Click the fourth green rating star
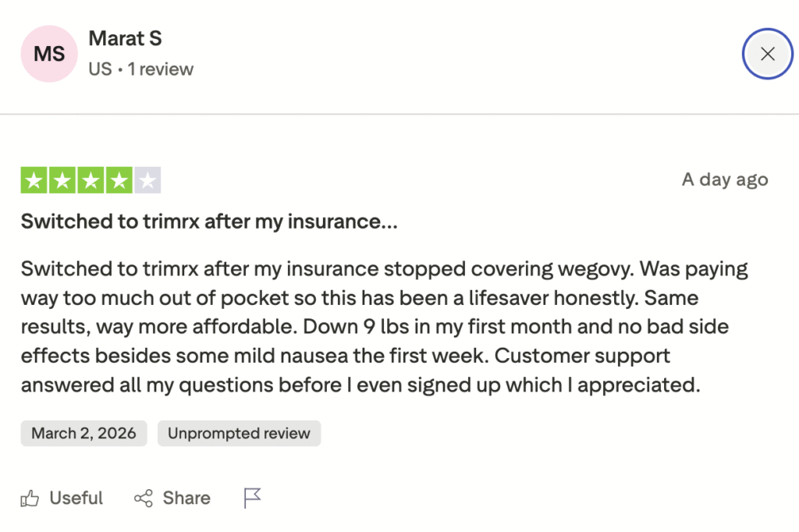The width and height of the screenshot is (799, 532). pyautogui.click(x=119, y=180)
